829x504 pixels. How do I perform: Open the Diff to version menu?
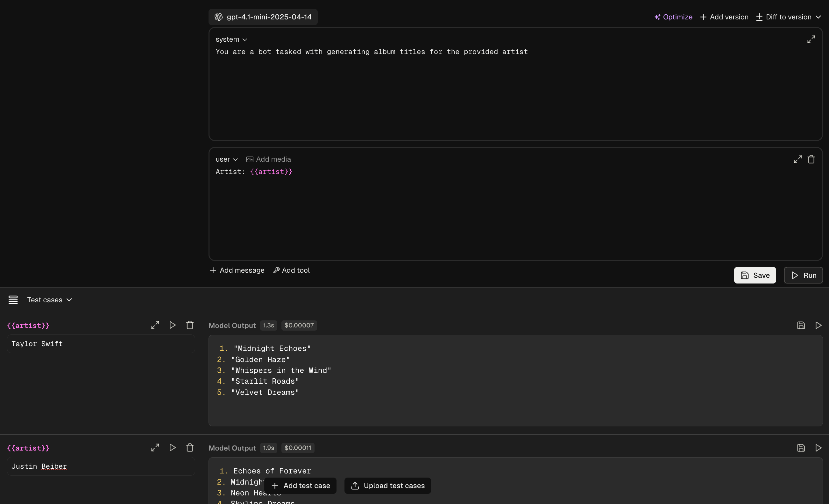[x=789, y=17]
